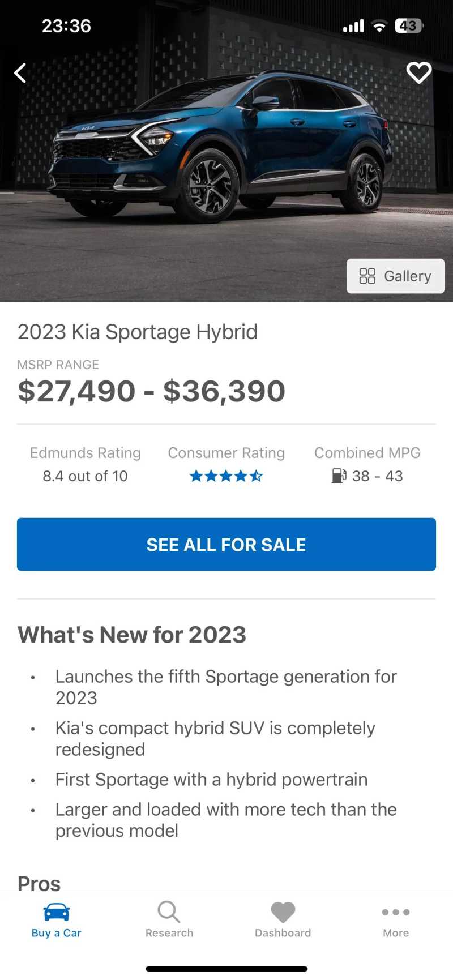
Task: Tap the Dashboard heart icon
Action: pyautogui.click(x=283, y=912)
